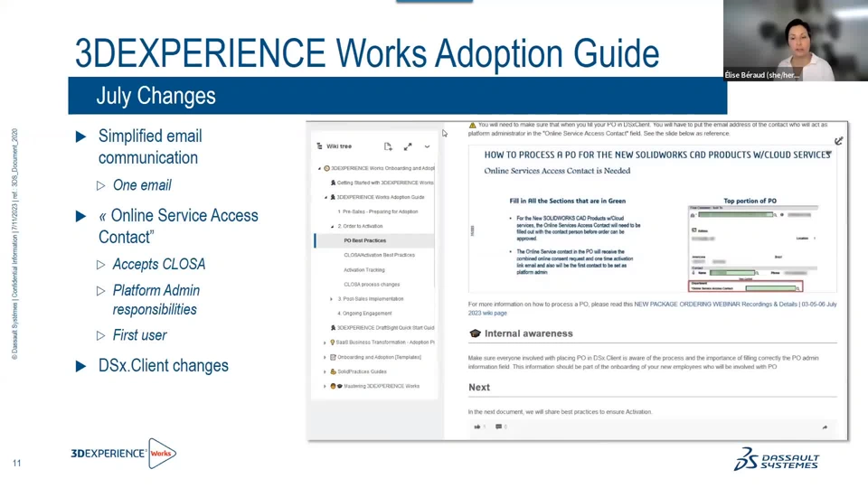The width and height of the screenshot is (868, 488).
Task: Expand SolidPractices Guides node
Action: [325, 371]
